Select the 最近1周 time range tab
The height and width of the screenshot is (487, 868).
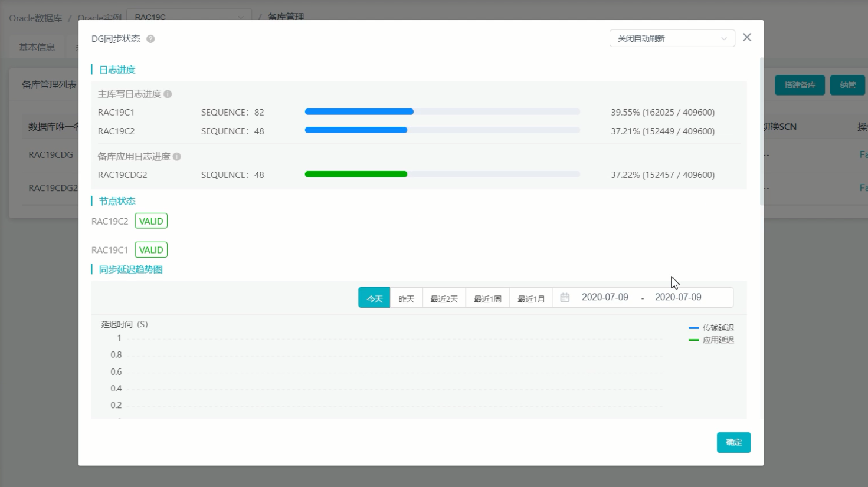487,298
